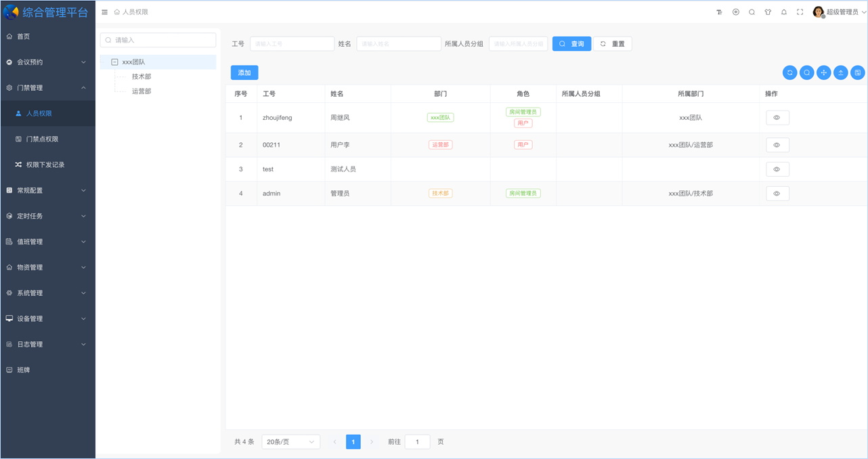Open notifications bell icon
This screenshot has width=868, height=459.
point(784,12)
